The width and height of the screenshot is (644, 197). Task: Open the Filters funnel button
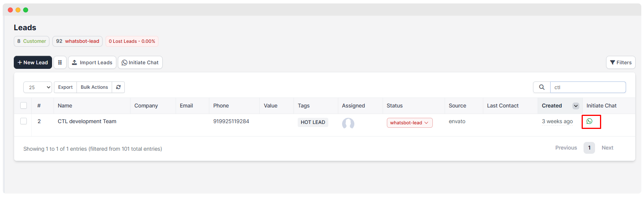[x=620, y=62]
